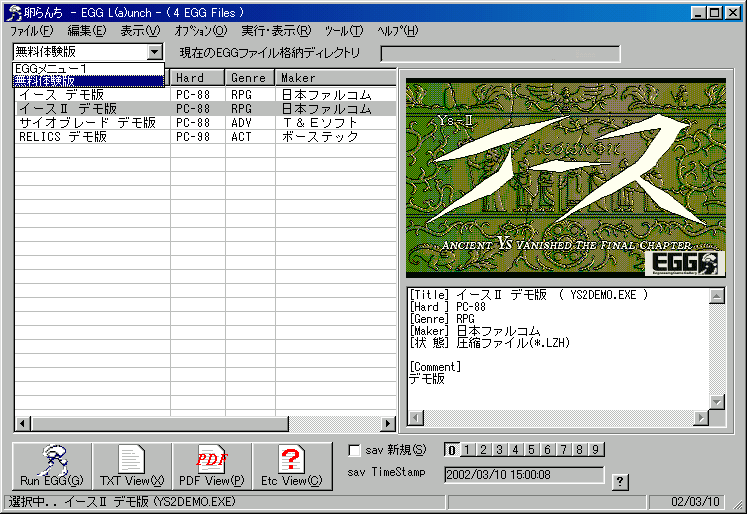Image resolution: width=747 pixels, height=514 pixels.
Task: Select save slot 6
Action: pos(547,450)
